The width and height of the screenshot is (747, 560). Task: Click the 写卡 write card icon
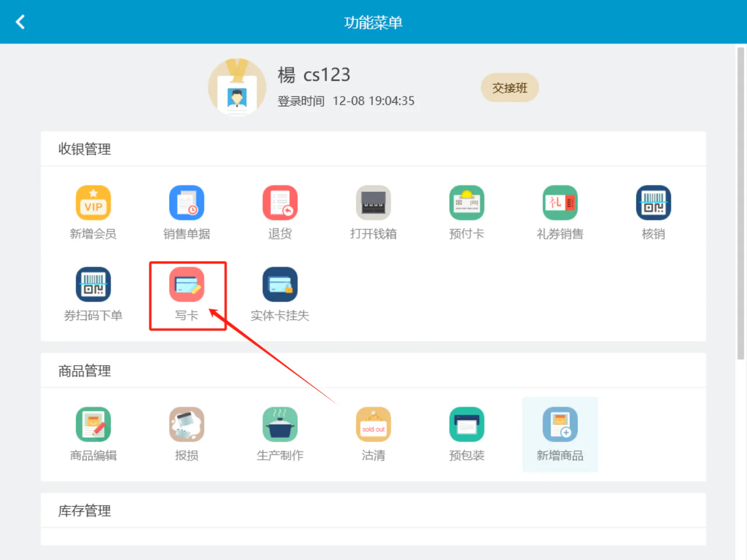pyautogui.click(x=187, y=284)
